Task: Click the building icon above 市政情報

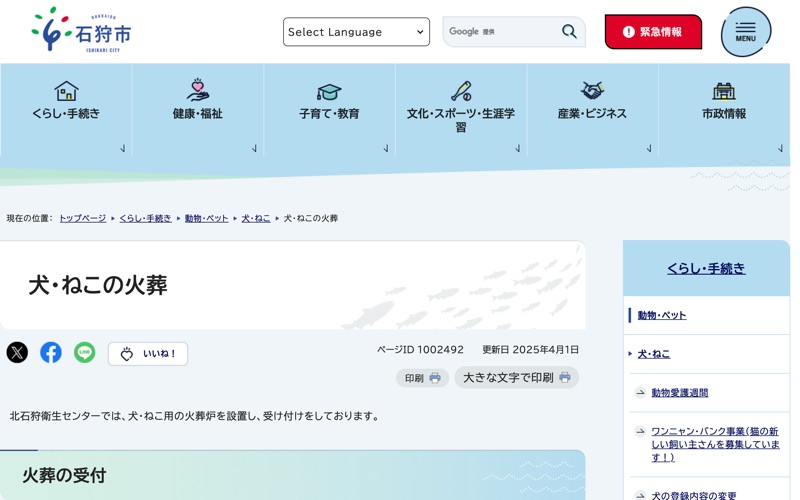Action: [723, 91]
